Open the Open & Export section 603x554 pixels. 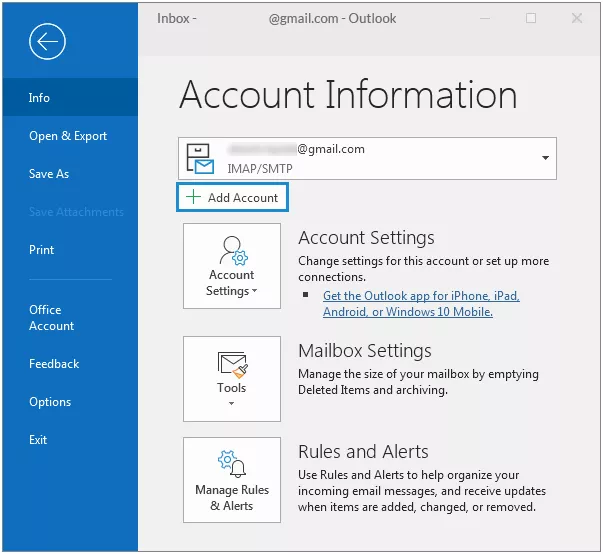[68, 136]
